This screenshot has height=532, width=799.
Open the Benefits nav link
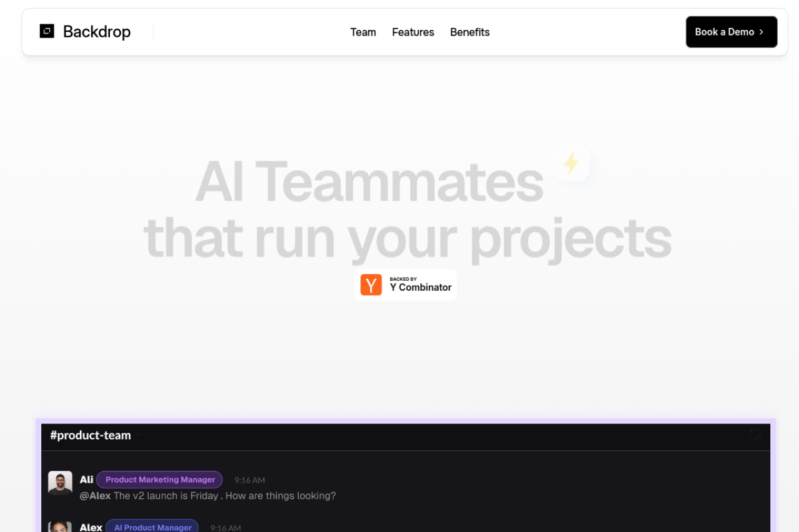[470, 32]
